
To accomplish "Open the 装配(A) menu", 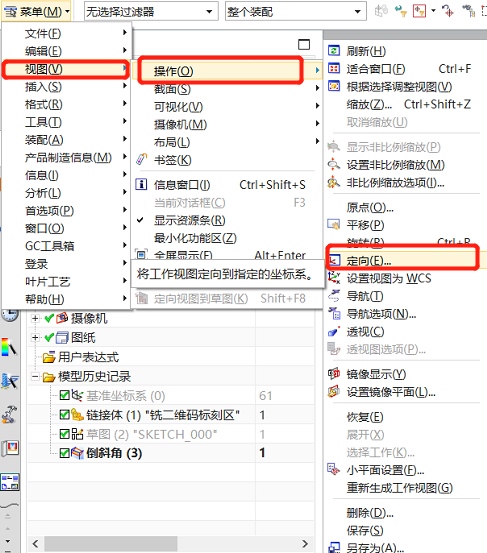I will tap(67, 140).
